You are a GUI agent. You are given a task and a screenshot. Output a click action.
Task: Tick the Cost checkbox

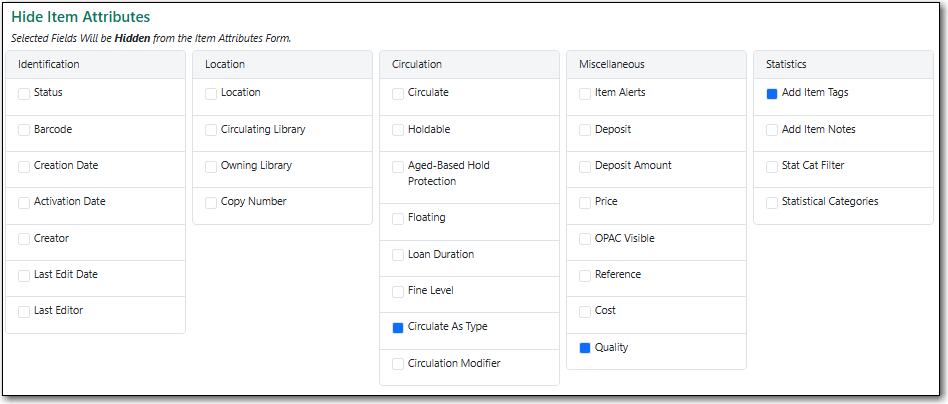click(x=585, y=312)
